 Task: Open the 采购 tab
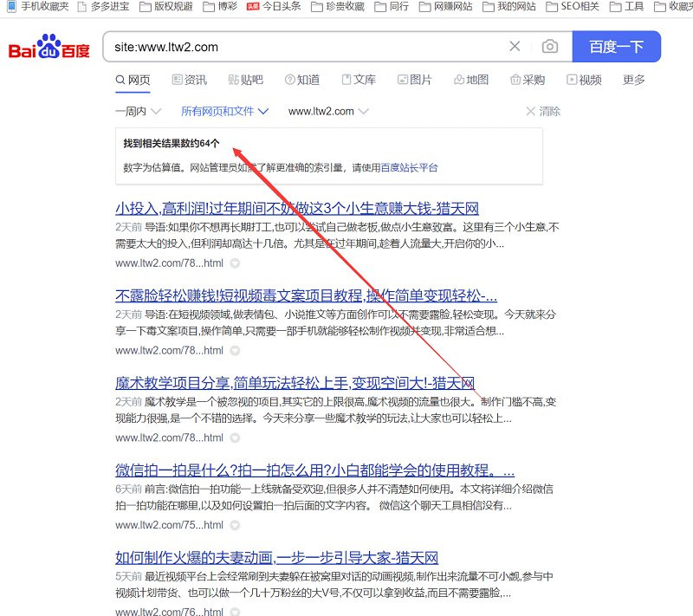[x=528, y=80]
